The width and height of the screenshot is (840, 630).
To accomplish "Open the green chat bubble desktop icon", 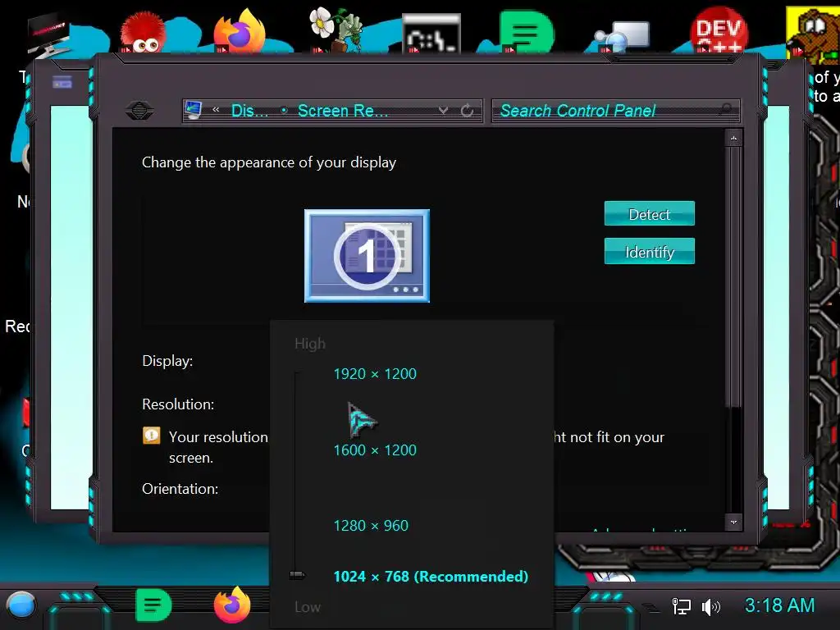I will tap(526, 31).
